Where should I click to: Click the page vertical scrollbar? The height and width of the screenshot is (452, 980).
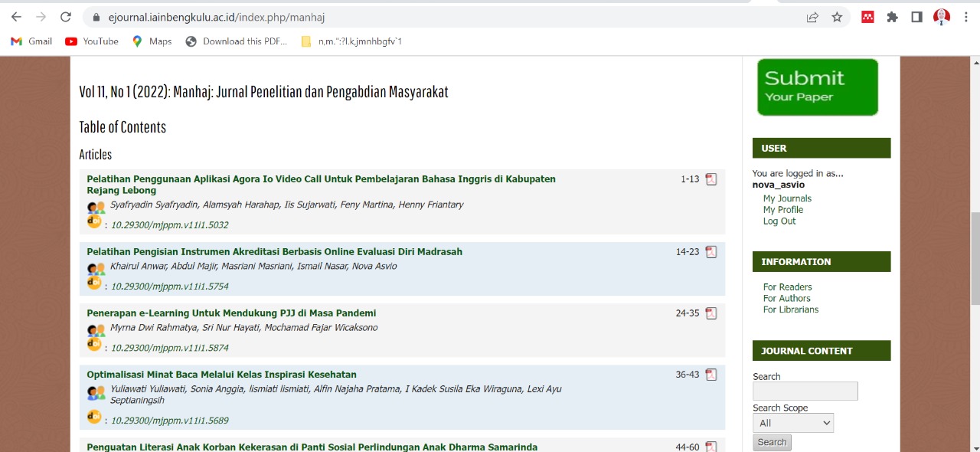[975, 260]
